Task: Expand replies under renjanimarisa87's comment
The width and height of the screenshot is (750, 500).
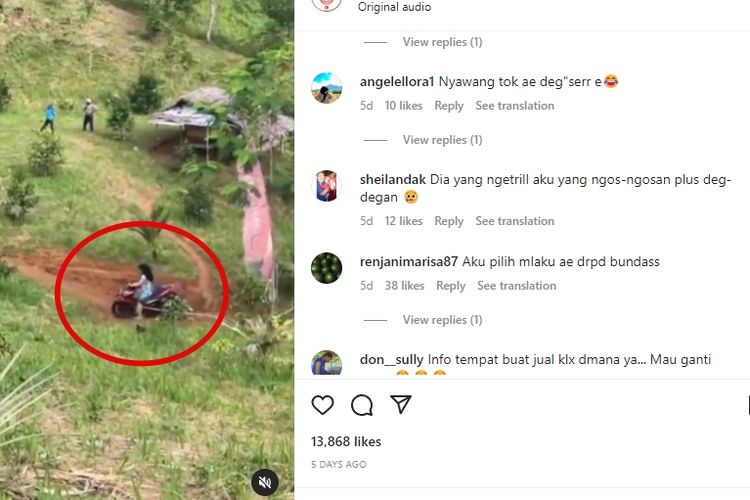Action: [442, 320]
